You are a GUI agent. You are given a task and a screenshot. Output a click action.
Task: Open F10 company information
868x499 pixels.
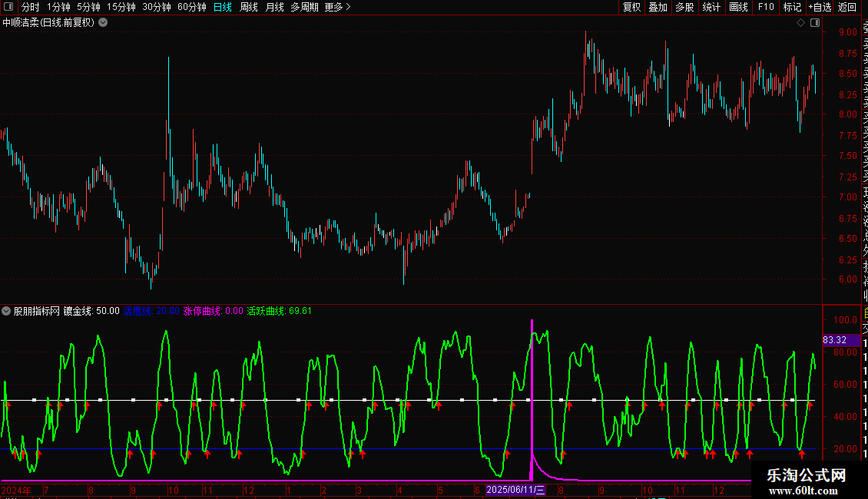coord(766,7)
